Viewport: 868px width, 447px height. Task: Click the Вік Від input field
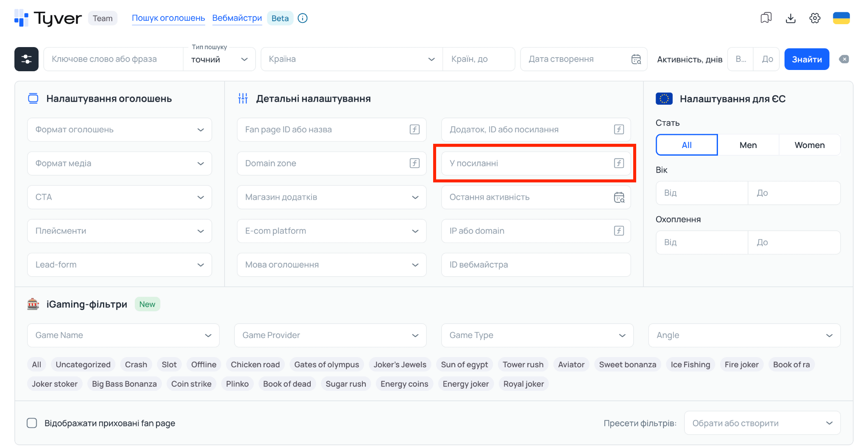point(702,193)
